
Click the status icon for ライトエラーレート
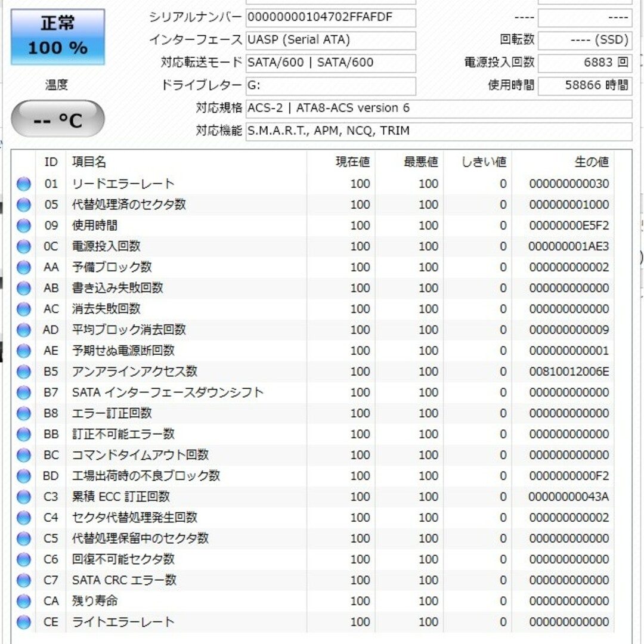[x=23, y=622]
